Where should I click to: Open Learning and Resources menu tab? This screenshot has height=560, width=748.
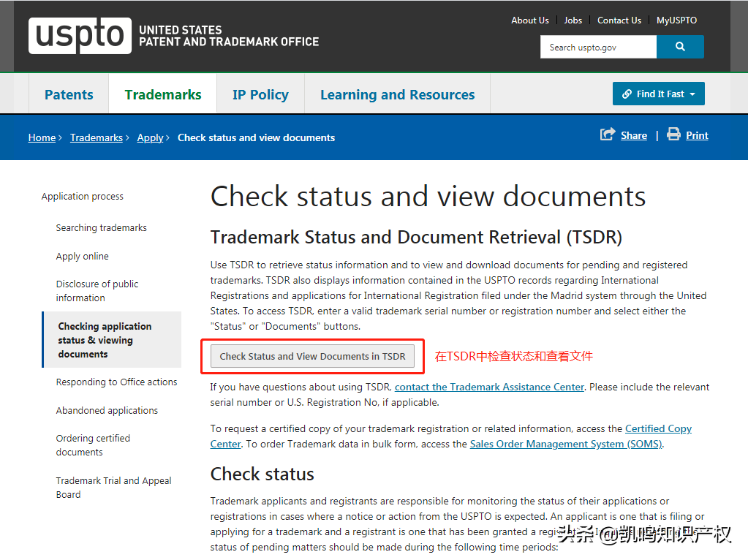[397, 94]
